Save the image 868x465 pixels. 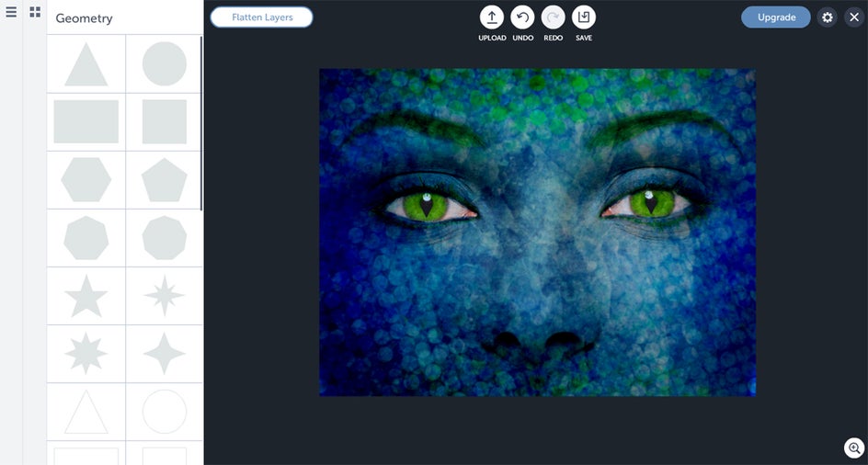584,17
